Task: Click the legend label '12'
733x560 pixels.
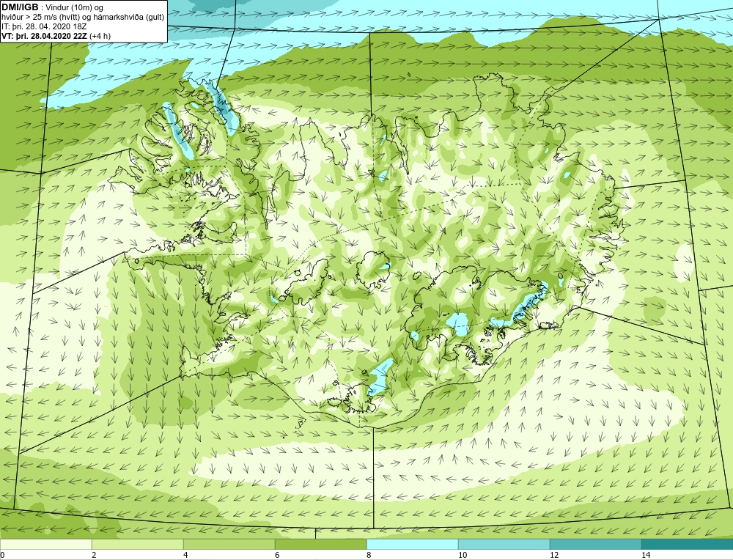Action: [x=554, y=555]
